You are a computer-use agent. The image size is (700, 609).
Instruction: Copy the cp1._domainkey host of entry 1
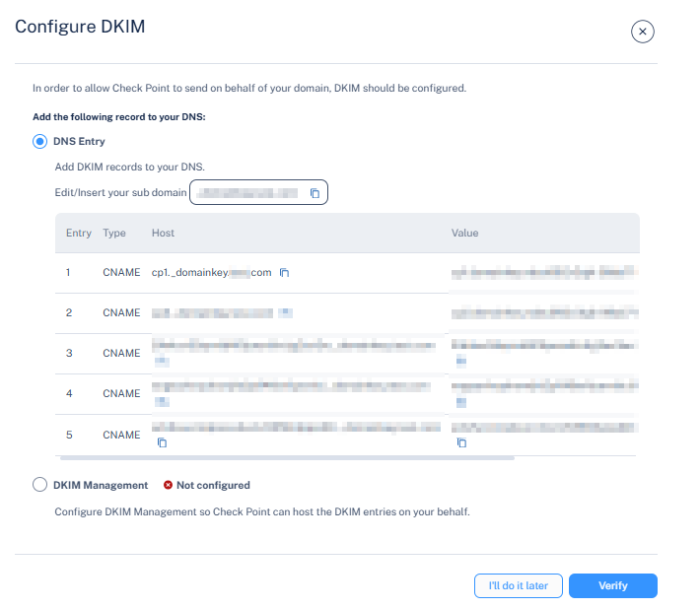pyautogui.click(x=284, y=273)
